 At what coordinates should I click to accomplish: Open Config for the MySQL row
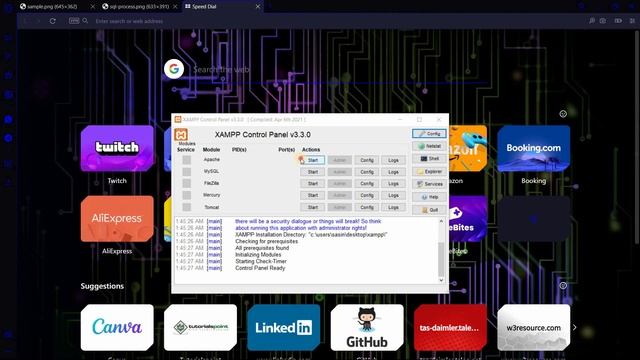(367, 172)
